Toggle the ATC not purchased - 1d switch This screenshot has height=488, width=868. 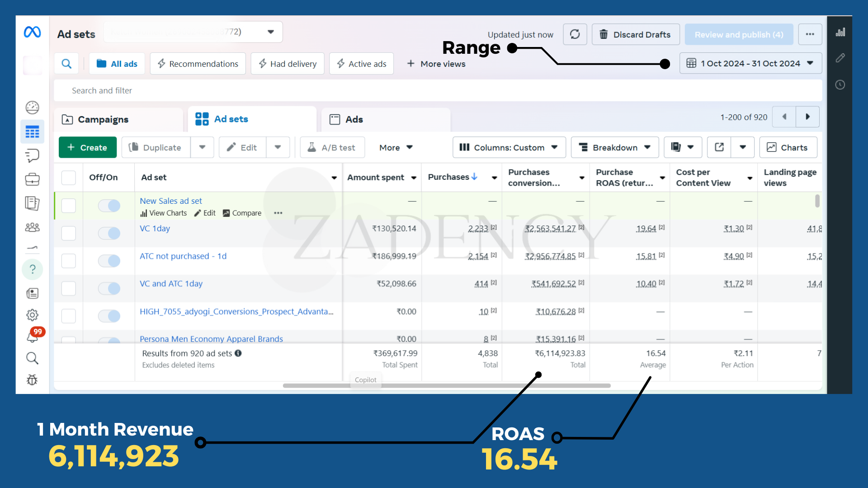(x=109, y=261)
